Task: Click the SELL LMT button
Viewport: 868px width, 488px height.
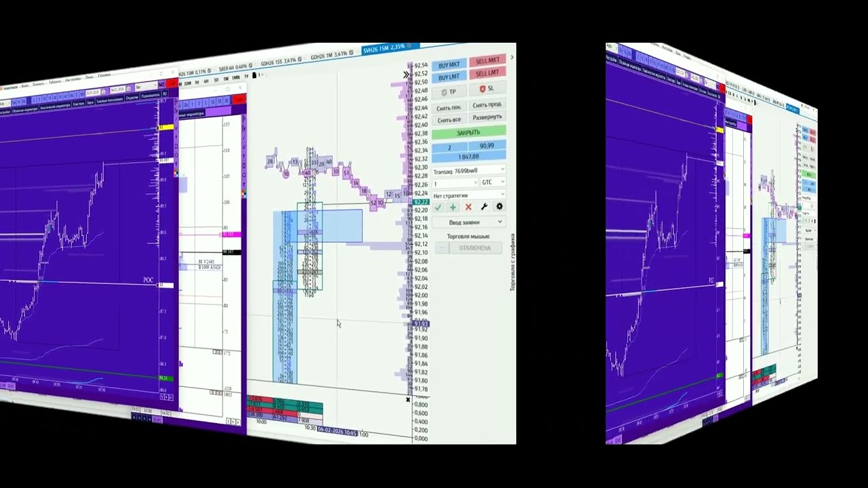Action: (488, 73)
